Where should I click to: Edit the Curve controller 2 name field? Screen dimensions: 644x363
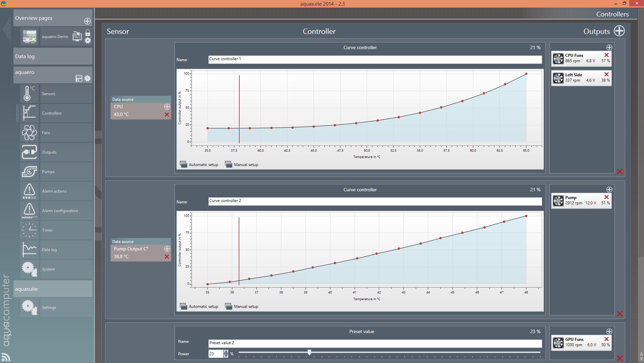375,201
